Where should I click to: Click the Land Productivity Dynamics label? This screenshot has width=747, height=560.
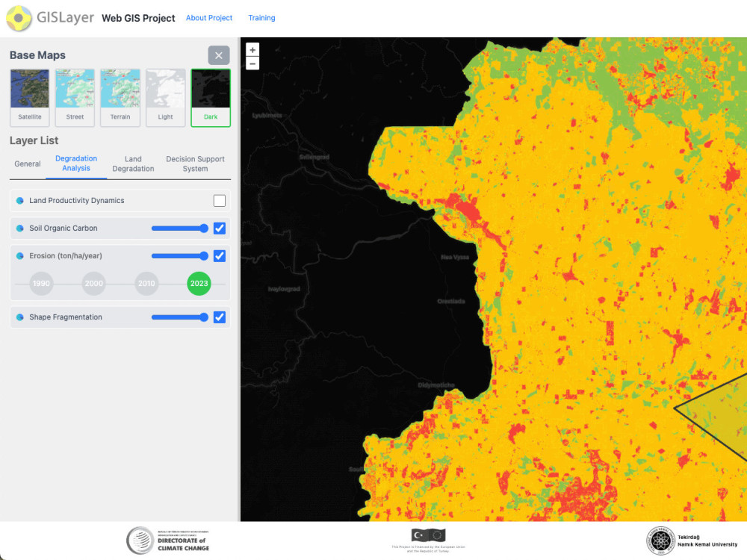(x=77, y=200)
